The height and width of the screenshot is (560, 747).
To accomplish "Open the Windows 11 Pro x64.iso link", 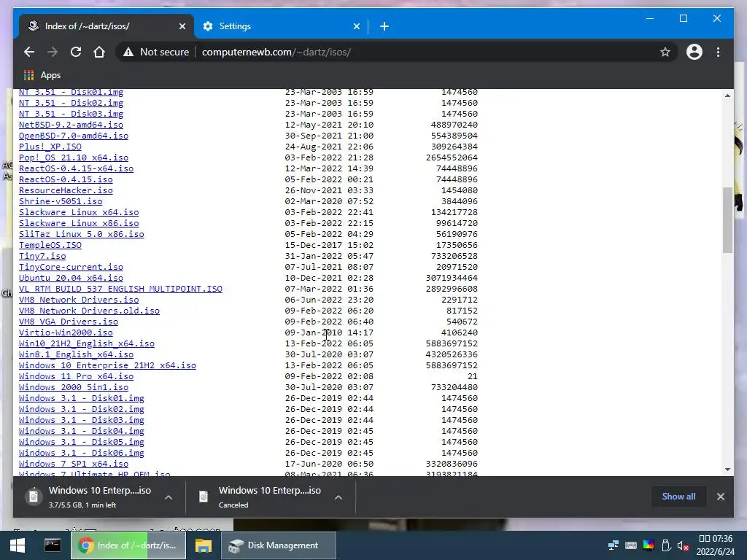I will 76,377.
